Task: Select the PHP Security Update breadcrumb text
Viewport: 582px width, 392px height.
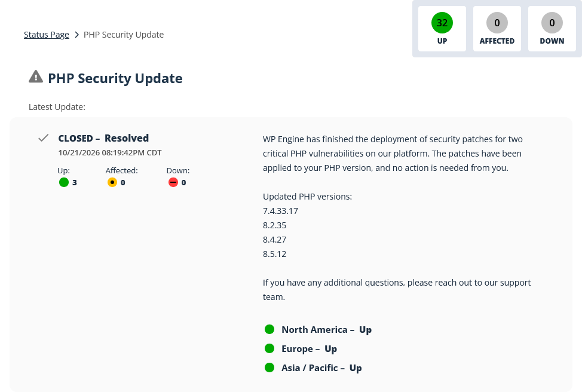Action: [x=124, y=35]
